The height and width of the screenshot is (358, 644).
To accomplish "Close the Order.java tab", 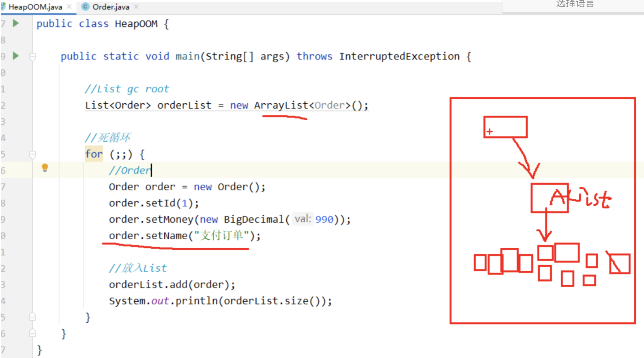I will (136, 6).
